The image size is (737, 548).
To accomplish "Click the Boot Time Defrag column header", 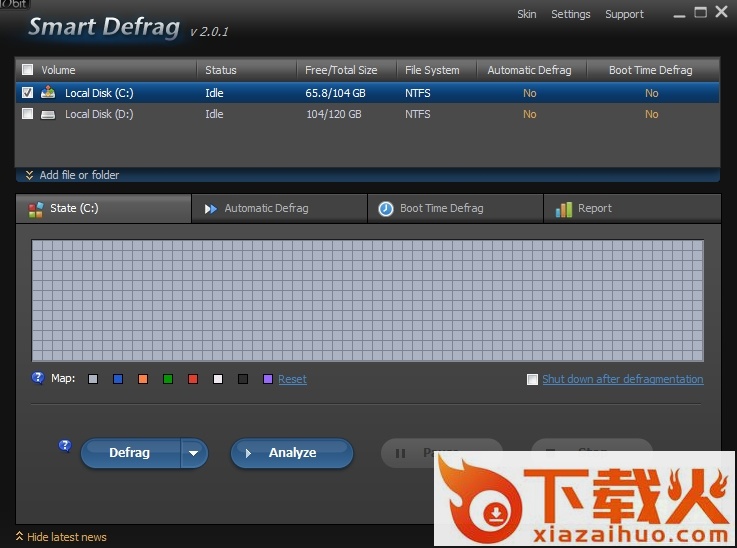I will [x=651, y=70].
